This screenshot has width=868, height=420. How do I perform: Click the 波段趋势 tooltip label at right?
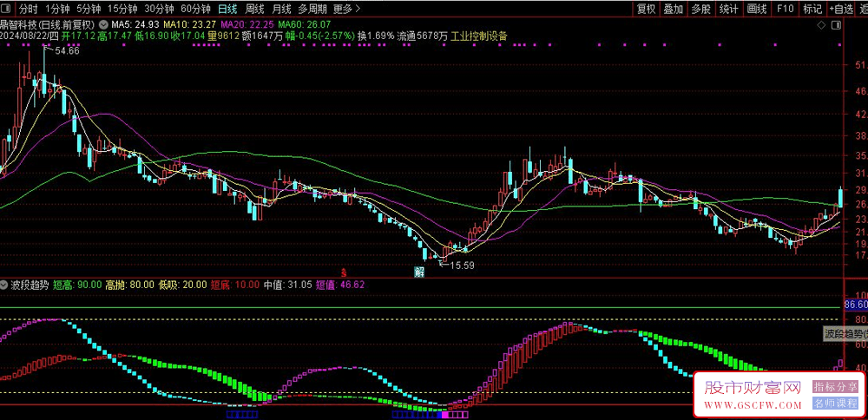pos(845,334)
